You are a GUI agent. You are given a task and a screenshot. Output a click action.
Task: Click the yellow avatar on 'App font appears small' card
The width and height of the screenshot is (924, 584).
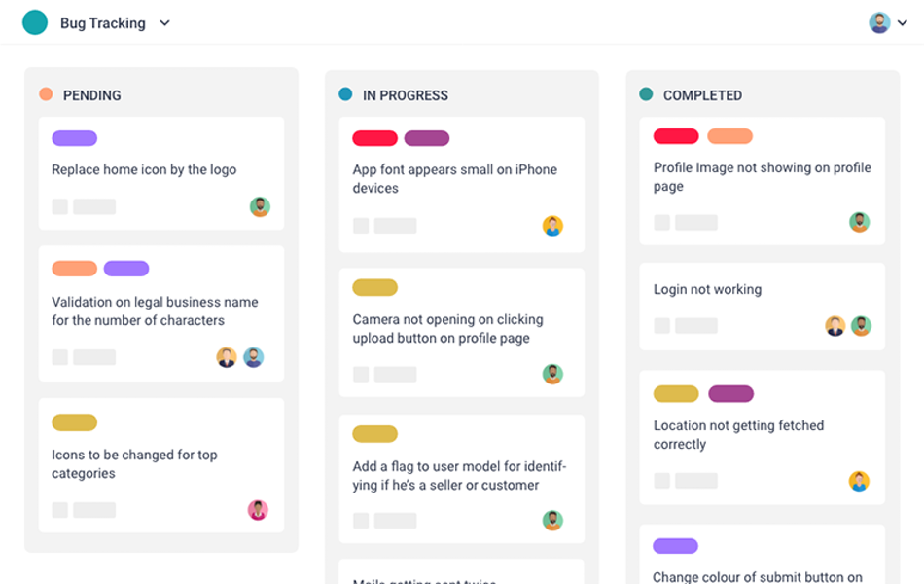point(553,225)
